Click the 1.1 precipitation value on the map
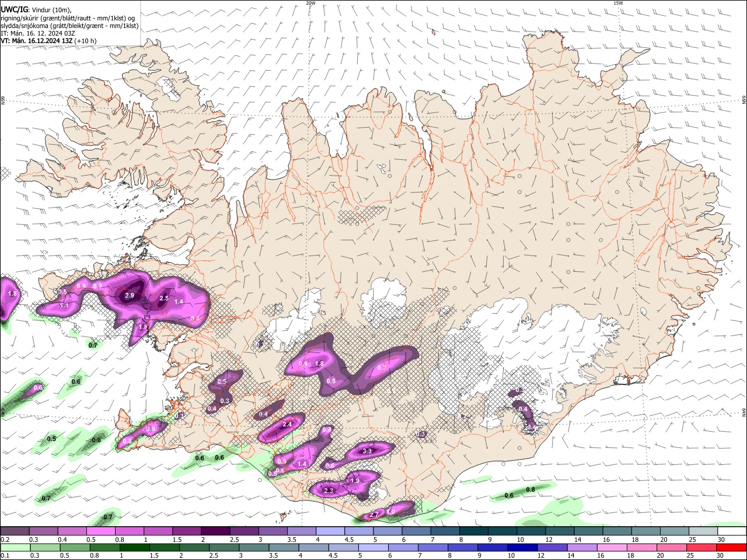Viewport: 747px width, 560px height. pos(64,306)
